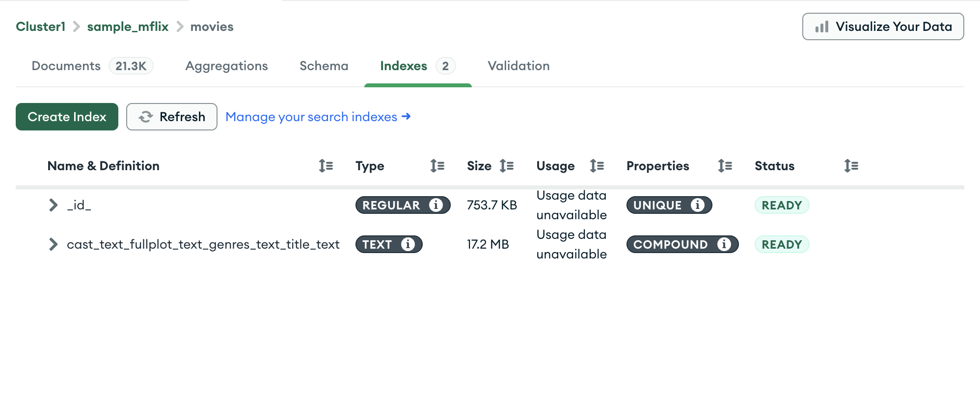The height and width of the screenshot is (410, 980).
Task: Click the Usage column sort icon
Action: (x=597, y=166)
